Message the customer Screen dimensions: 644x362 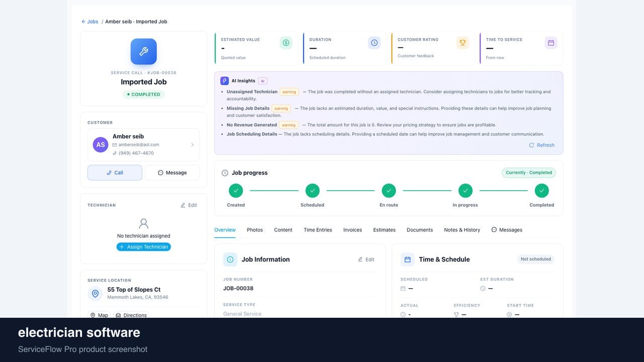[172, 172]
